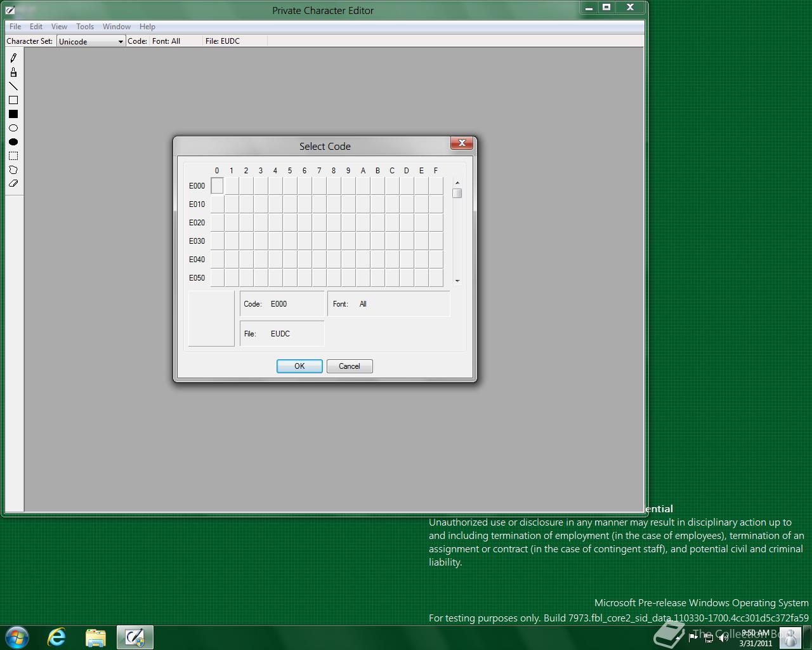Choose the Rectangular Selection tool

(x=13, y=156)
